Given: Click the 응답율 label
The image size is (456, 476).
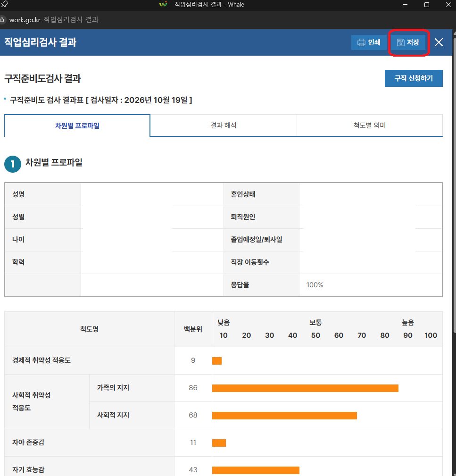Looking at the screenshot, I should pyautogui.click(x=240, y=285).
